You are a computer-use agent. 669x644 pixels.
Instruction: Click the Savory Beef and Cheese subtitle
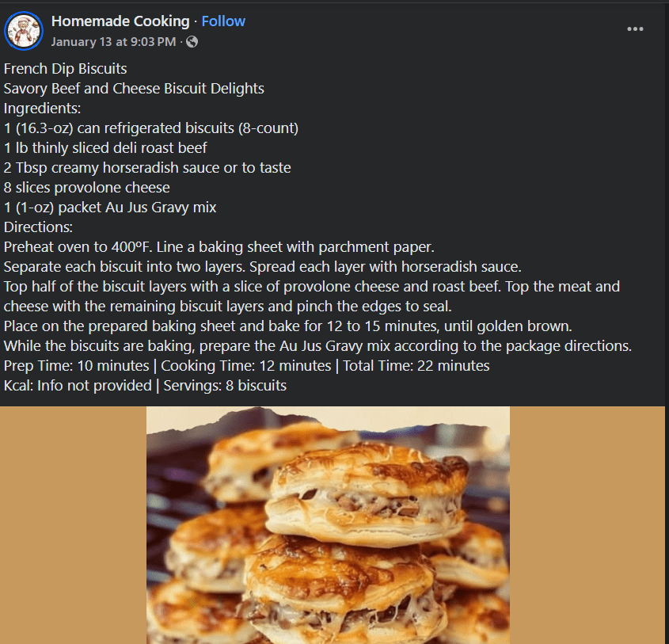point(134,89)
